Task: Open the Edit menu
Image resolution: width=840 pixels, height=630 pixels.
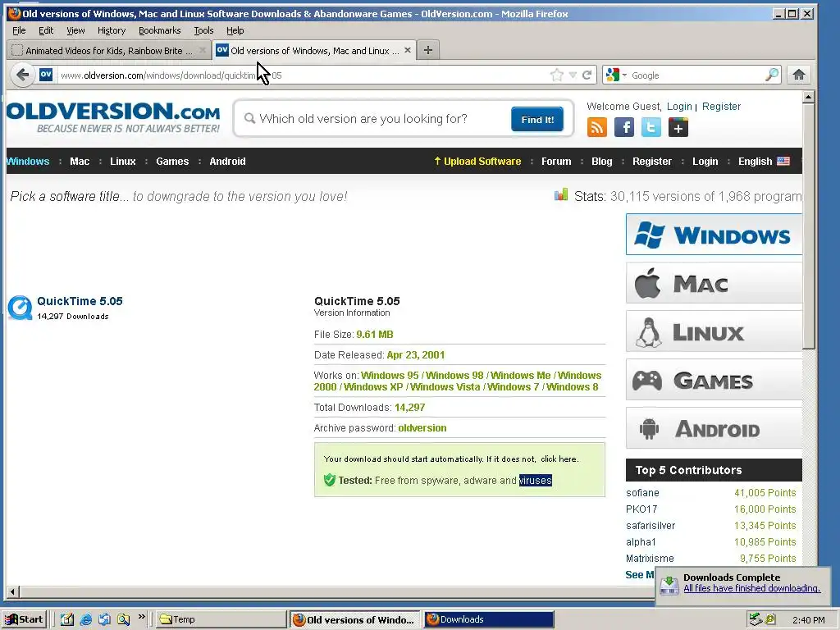Action: [46, 30]
